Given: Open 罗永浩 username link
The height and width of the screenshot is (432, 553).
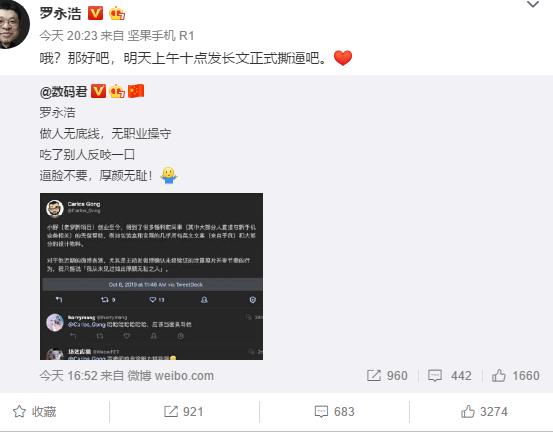Looking at the screenshot, I should (60, 13).
